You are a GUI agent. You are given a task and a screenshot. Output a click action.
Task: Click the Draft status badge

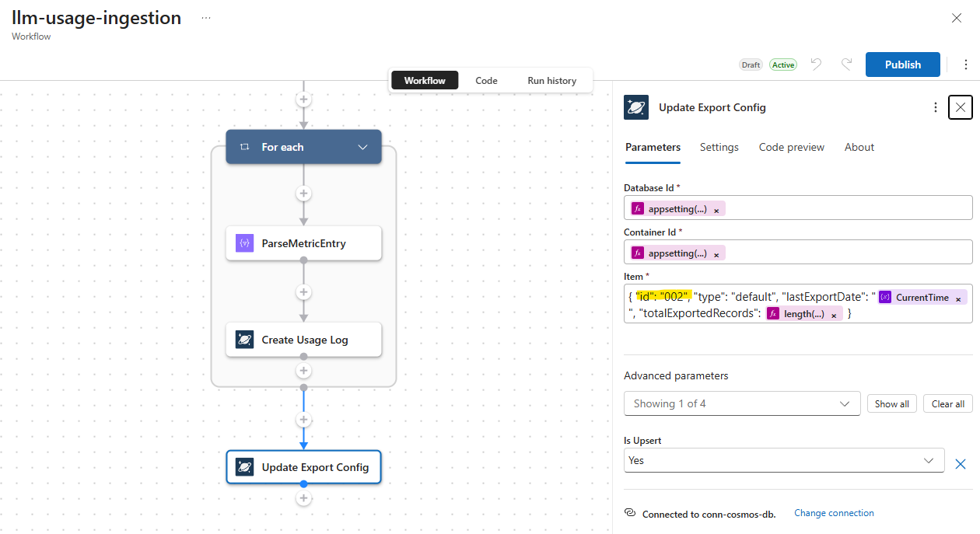coord(751,65)
